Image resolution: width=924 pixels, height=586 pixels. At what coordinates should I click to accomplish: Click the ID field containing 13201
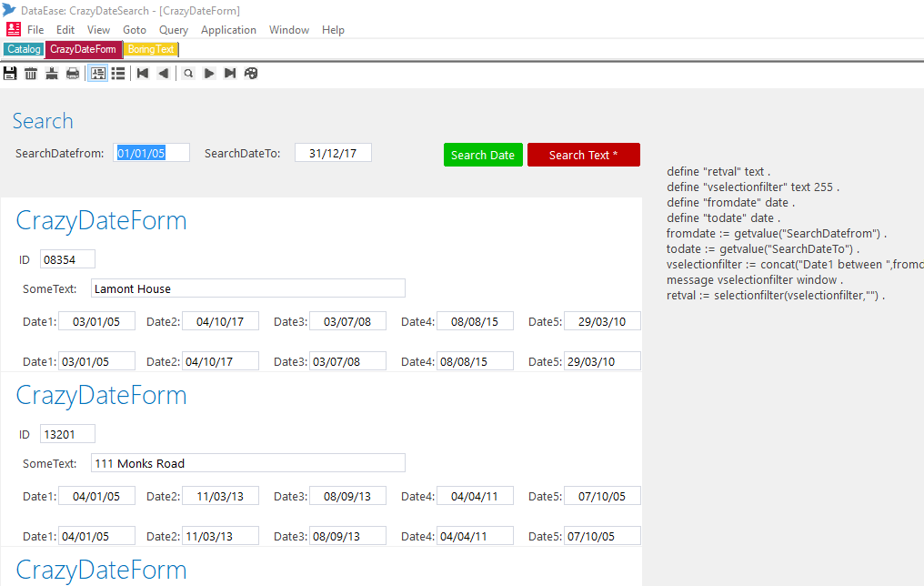pyautogui.click(x=67, y=434)
